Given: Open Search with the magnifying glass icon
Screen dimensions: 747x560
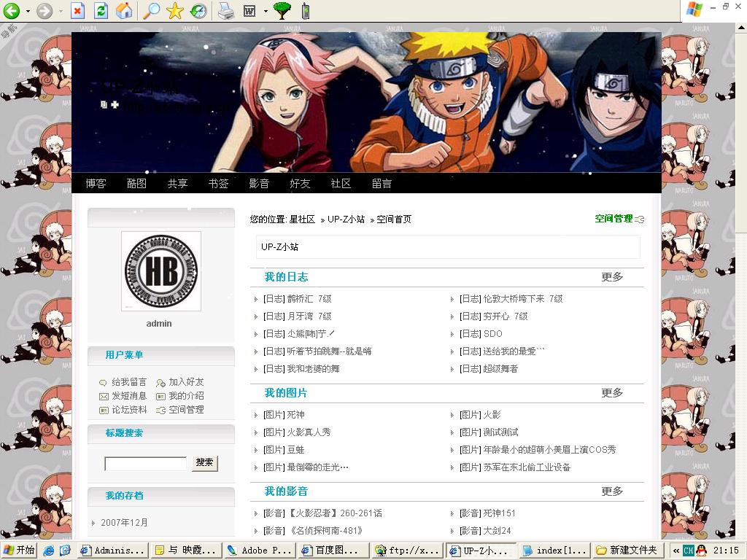Looking at the screenshot, I should tap(152, 10).
